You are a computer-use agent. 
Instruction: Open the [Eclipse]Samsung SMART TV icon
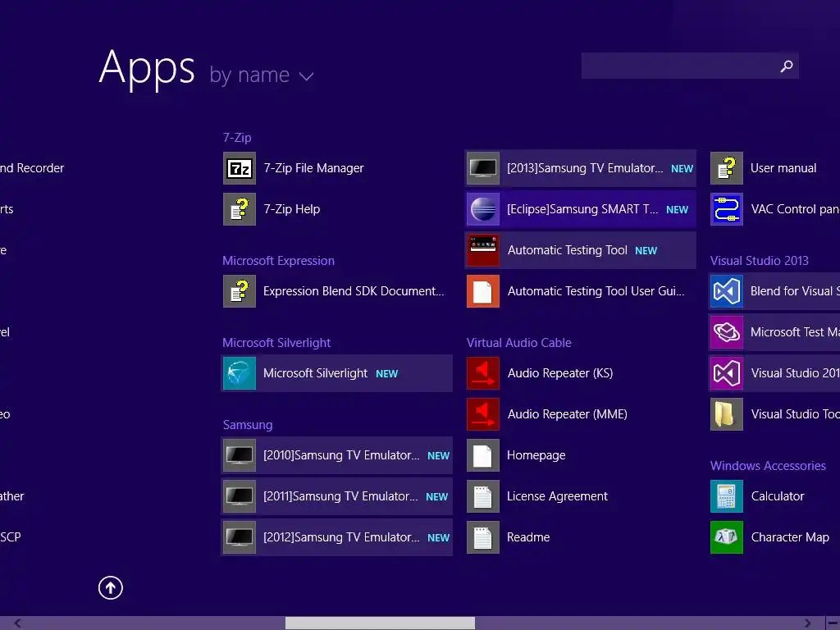[482, 209]
